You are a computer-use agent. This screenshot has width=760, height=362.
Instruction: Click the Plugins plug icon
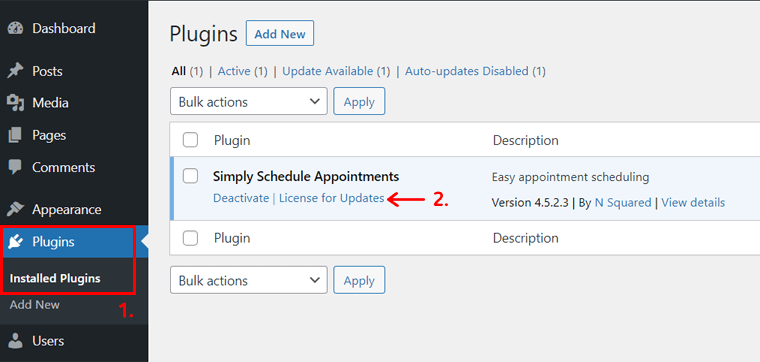(x=16, y=242)
